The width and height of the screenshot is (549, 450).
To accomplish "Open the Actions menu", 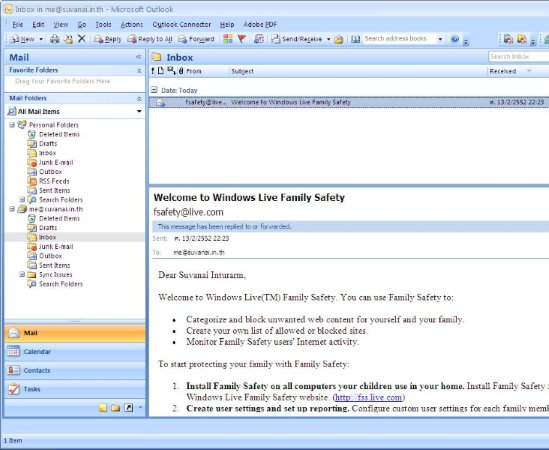I will tap(132, 25).
